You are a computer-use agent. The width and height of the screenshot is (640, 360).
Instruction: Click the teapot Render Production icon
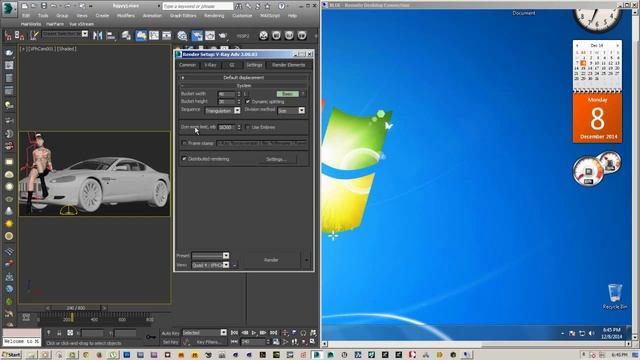coord(223,36)
